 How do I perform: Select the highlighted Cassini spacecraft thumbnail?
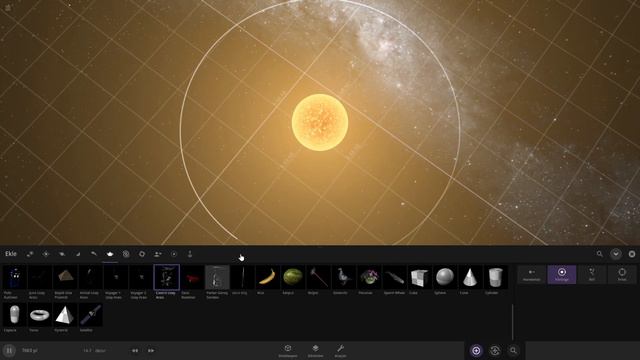[166, 277]
